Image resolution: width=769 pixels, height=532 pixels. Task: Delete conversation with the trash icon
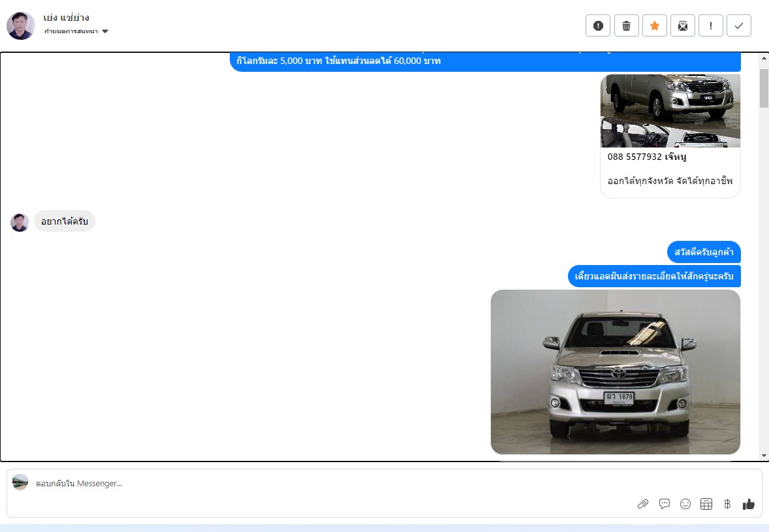click(626, 25)
